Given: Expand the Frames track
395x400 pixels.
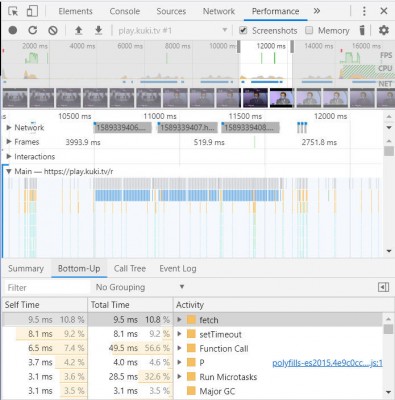Looking at the screenshot, I should pyautogui.click(x=9, y=142).
